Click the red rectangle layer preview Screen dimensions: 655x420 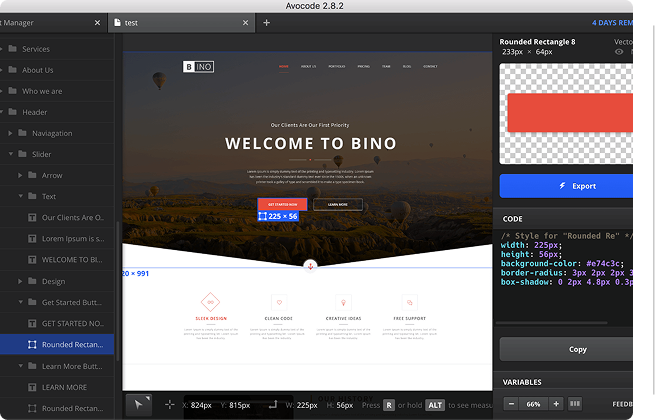pos(570,113)
